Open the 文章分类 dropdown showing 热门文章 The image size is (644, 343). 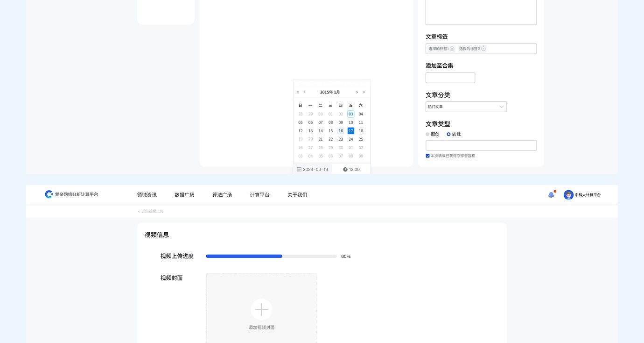(466, 107)
